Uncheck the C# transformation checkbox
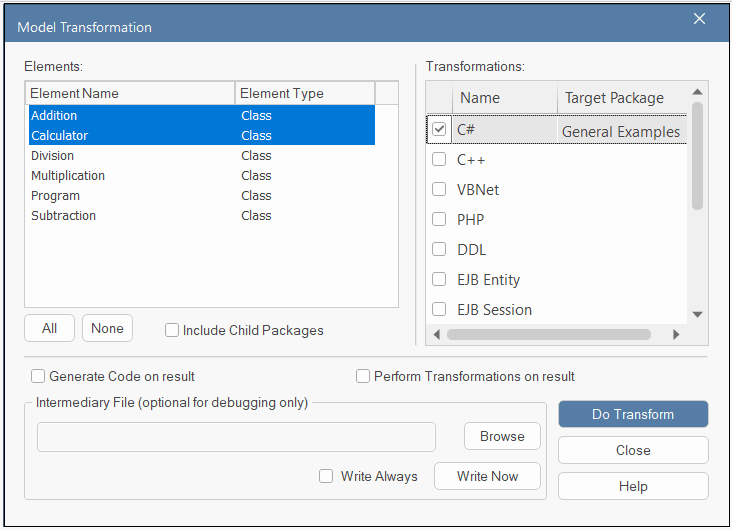This screenshot has height=530, width=734. point(439,129)
